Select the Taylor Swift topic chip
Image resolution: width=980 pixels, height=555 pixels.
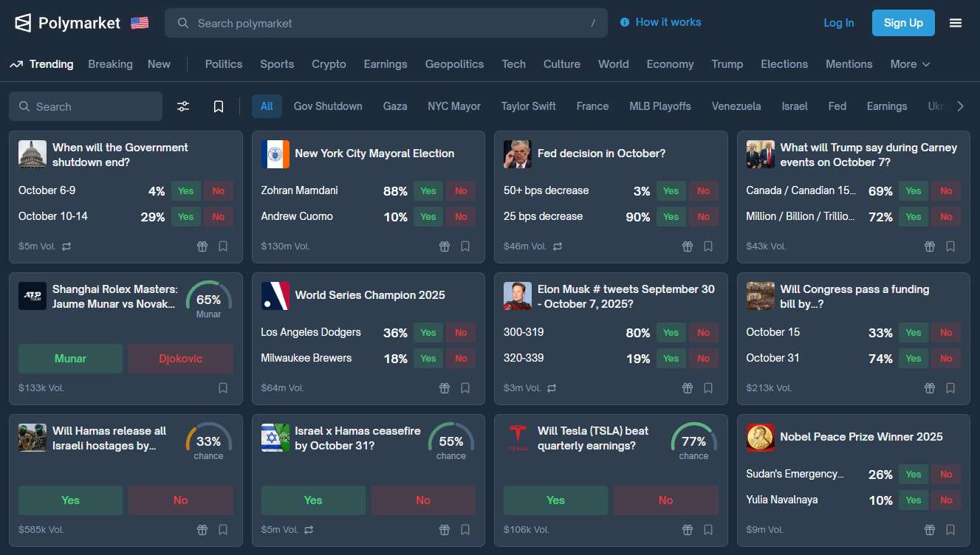528,106
